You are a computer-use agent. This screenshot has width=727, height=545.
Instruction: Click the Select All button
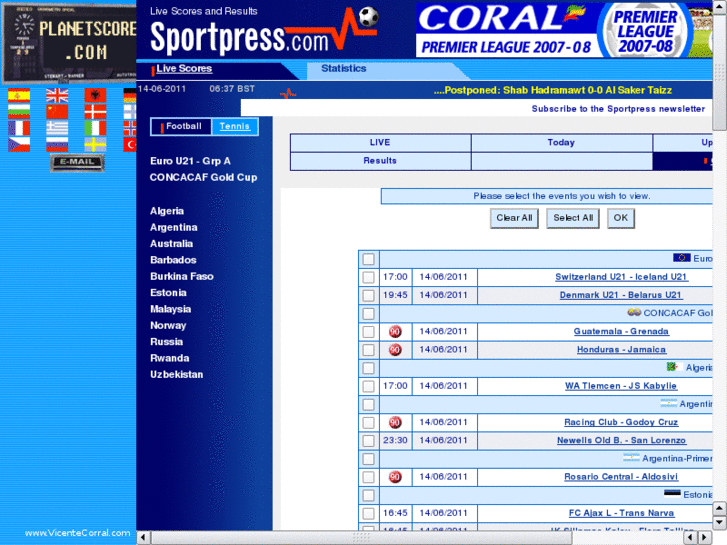pyautogui.click(x=573, y=218)
